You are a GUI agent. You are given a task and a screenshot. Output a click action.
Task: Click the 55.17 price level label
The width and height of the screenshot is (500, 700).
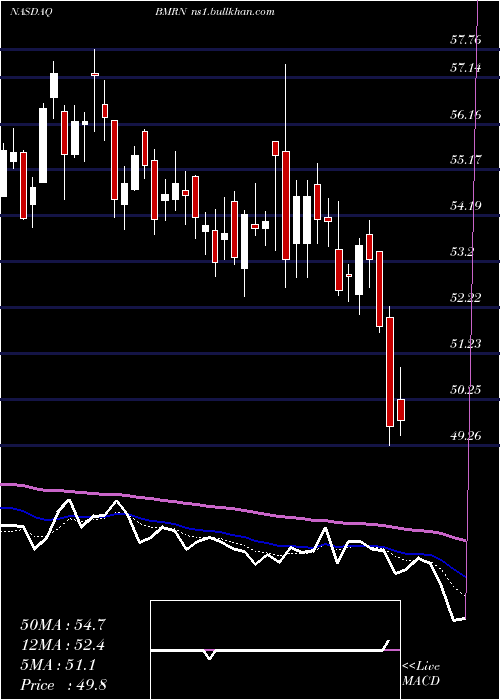coord(466,159)
